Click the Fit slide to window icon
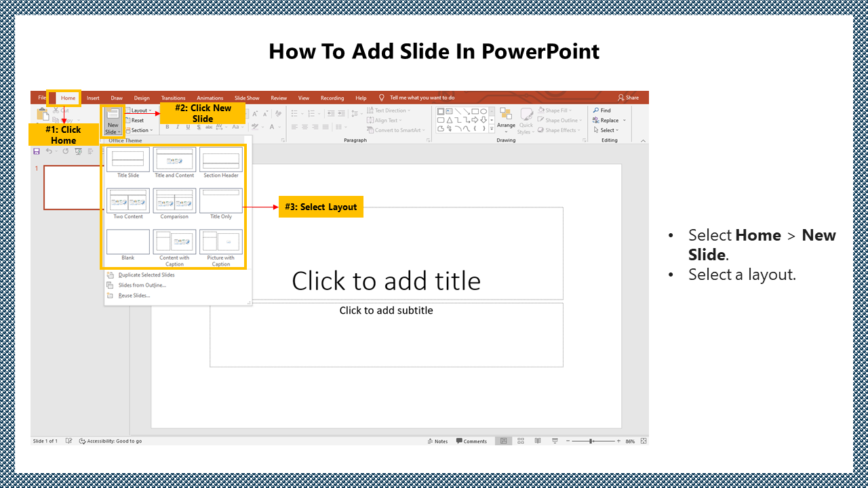The image size is (868, 488). click(x=644, y=441)
